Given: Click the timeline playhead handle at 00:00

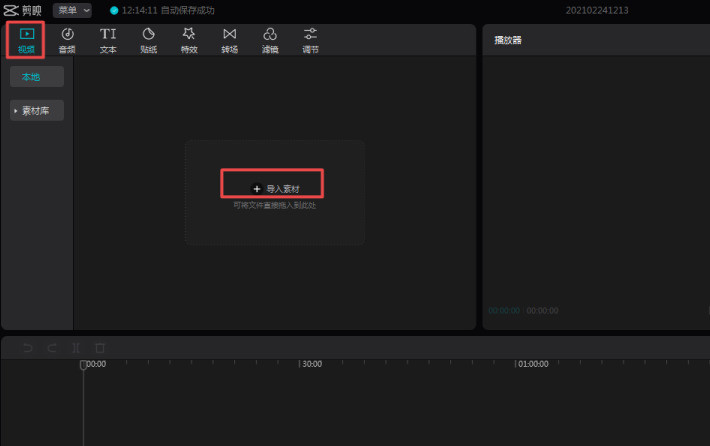Looking at the screenshot, I should point(83,364).
